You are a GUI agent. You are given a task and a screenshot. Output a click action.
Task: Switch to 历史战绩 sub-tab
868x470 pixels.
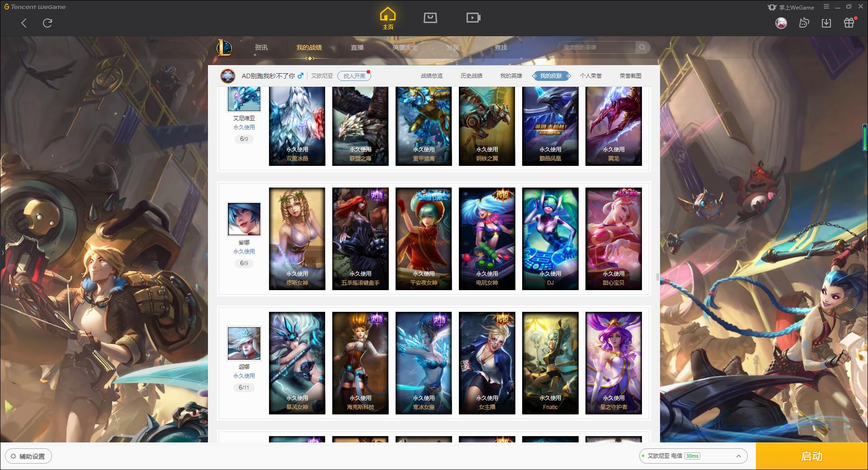[x=472, y=76]
